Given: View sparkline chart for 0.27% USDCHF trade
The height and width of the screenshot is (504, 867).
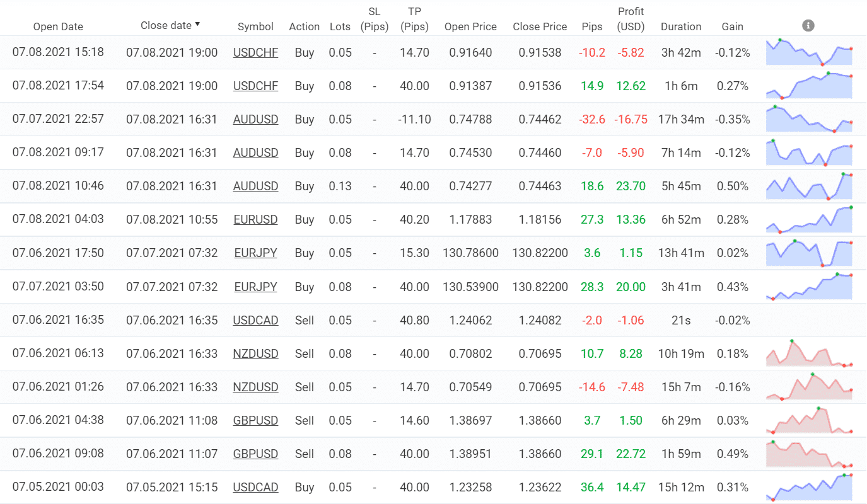Looking at the screenshot, I should pyautogui.click(x=809, y=85).
